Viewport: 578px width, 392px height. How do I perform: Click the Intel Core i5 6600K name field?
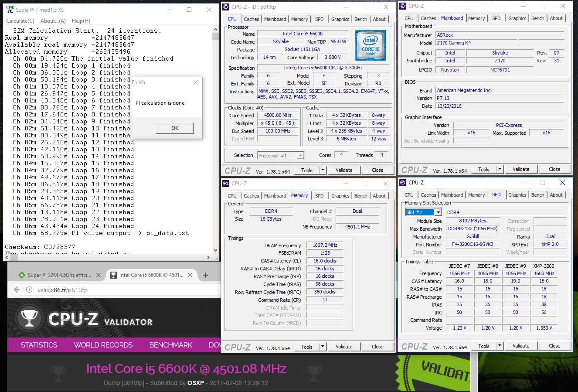pyautogui.click(x=303, y=34)
